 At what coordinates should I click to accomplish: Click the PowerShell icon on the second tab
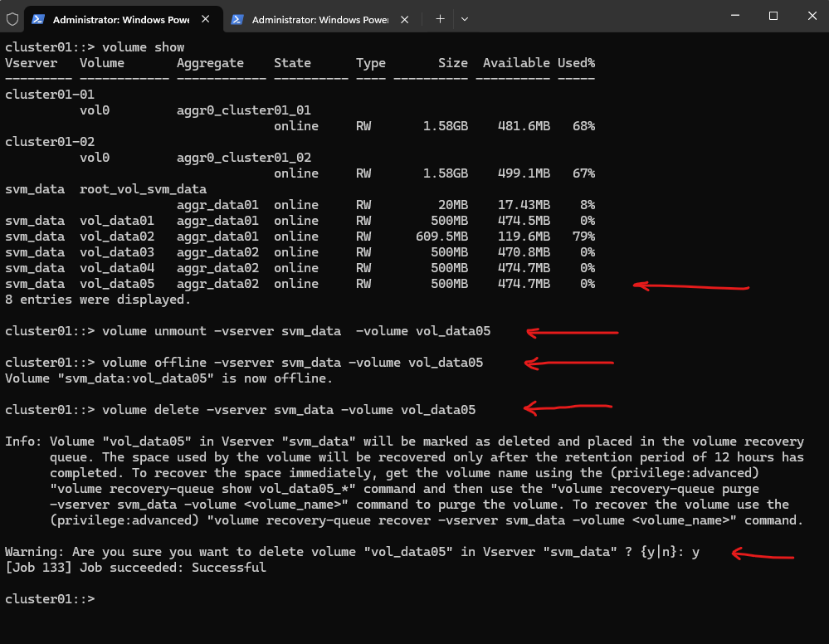pos(237,19)
